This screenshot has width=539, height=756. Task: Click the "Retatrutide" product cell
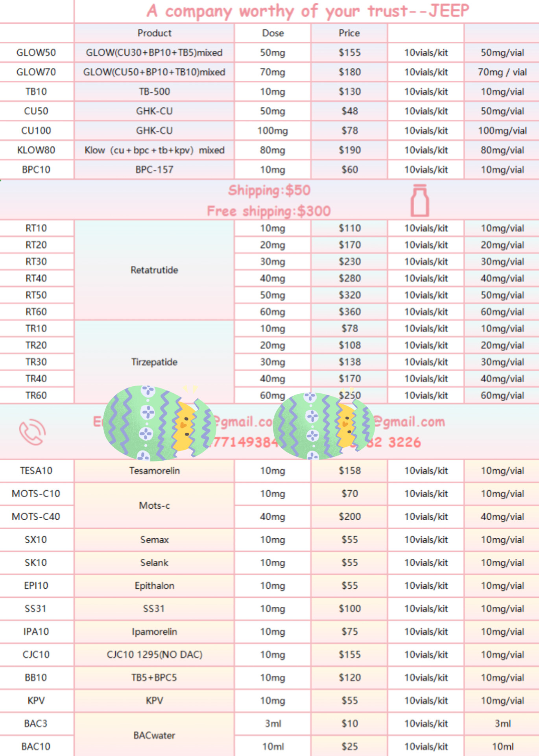pyautogui.click(x=154, y=270)
